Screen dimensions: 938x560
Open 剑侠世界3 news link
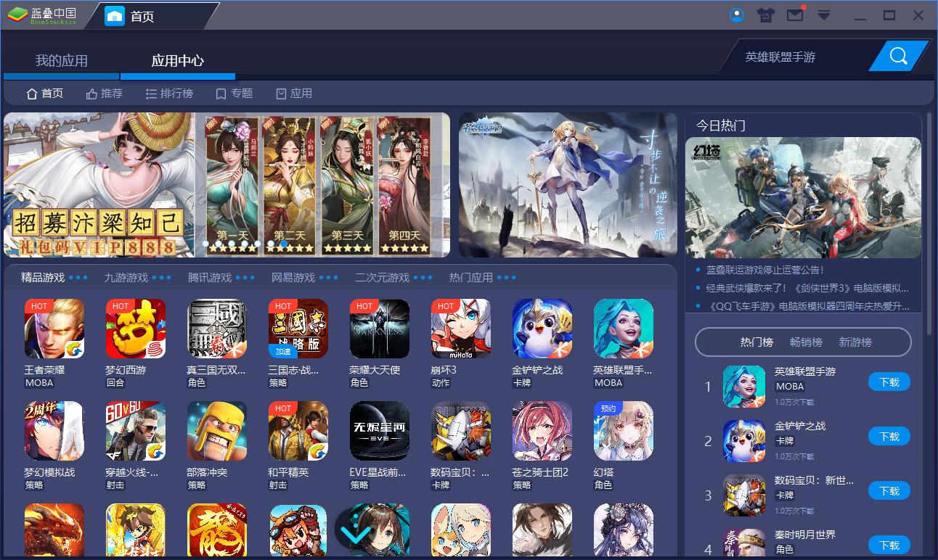tap(807, 288)
